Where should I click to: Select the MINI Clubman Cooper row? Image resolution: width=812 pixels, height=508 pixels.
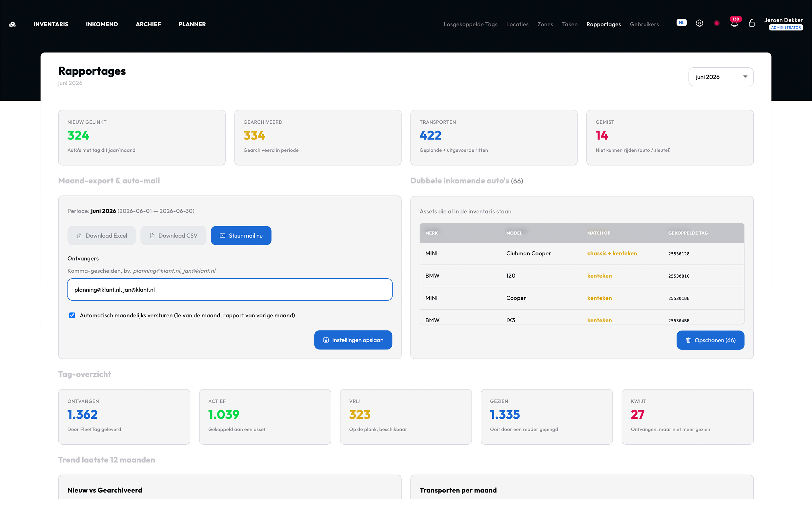click(x=582, y=254)
